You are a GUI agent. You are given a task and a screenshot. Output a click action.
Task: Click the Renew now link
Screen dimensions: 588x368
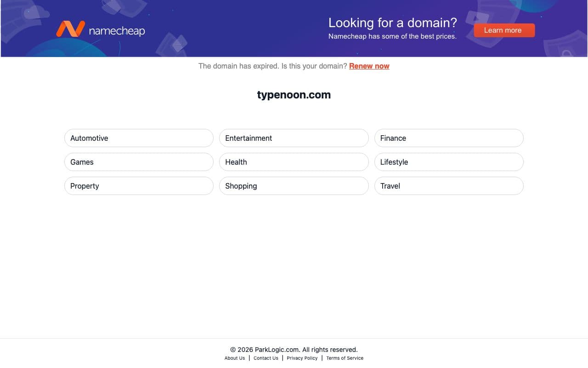pos(369,66)
